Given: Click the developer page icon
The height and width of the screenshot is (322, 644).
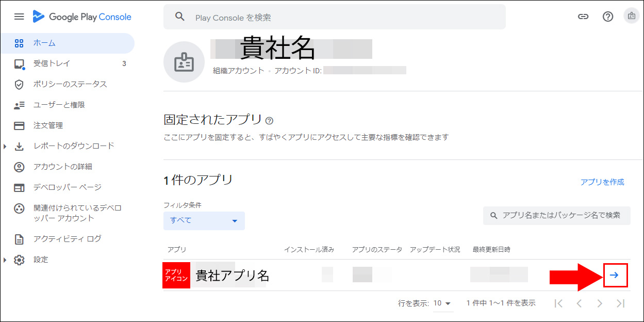Looking at the screenshot, I should pos(19,188).
